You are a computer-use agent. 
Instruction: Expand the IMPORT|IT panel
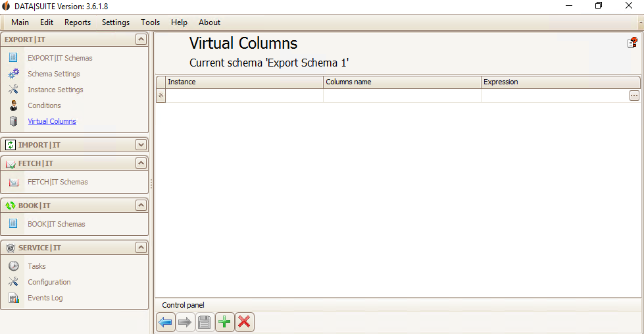(x=141, y=145)
